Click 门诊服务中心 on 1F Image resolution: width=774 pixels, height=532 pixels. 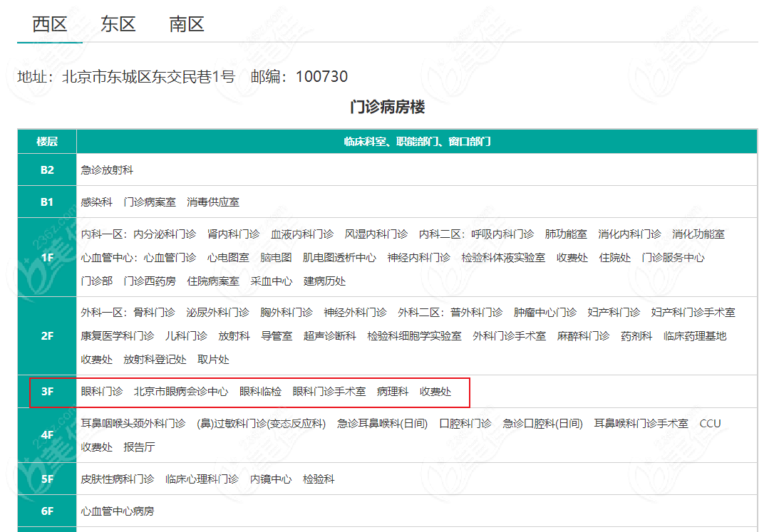[x=674, y=258]
